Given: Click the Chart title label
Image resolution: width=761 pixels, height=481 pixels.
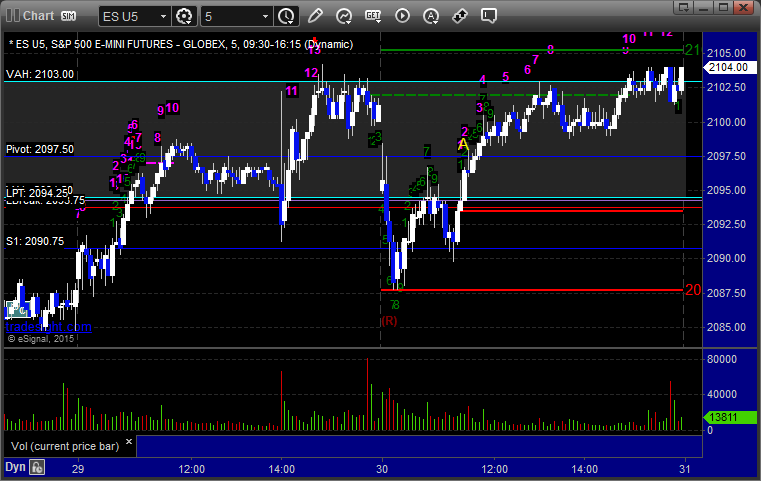Looking at the screenshot, I should tap(39, 16).
